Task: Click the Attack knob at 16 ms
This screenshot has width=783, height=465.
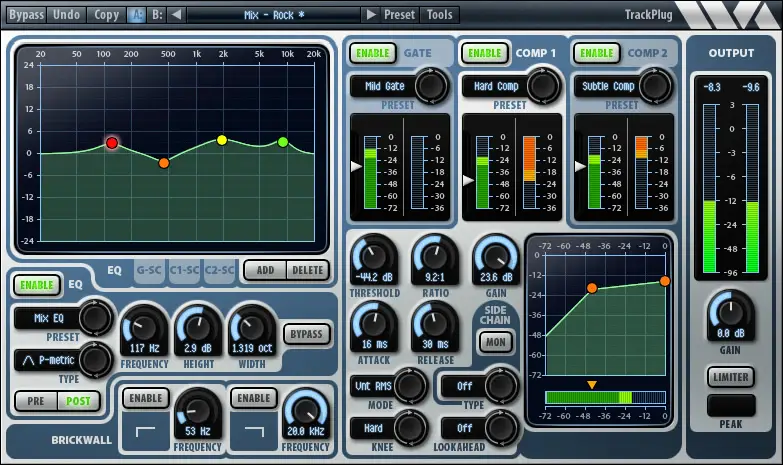Action: click(x=374, y=325)
